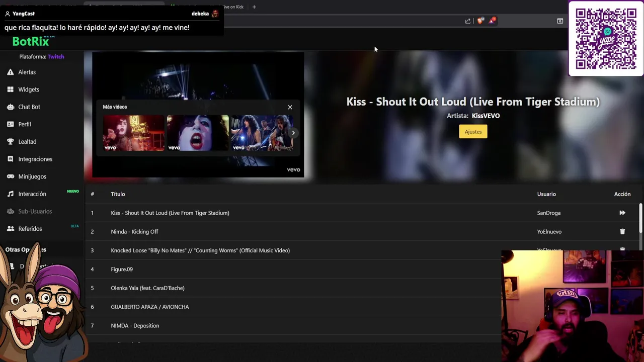
Task: Open the Widgets section
Action: point(29,89)
